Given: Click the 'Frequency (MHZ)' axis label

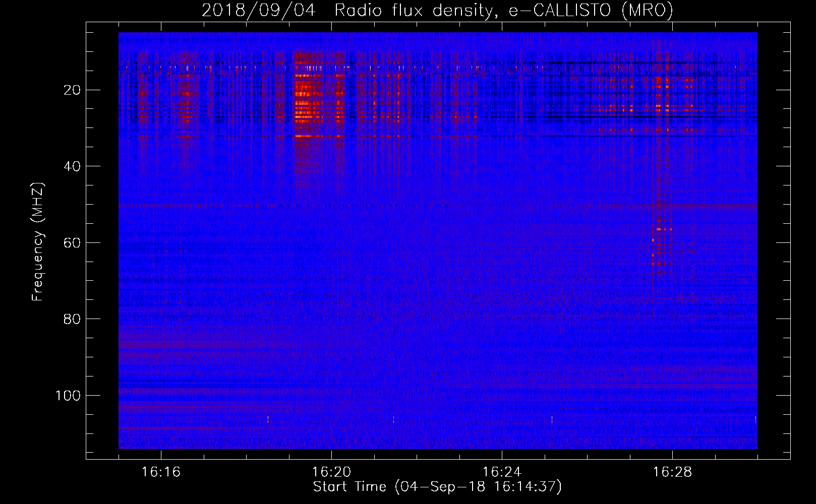Looking at the screenshot, I should 38,242.
